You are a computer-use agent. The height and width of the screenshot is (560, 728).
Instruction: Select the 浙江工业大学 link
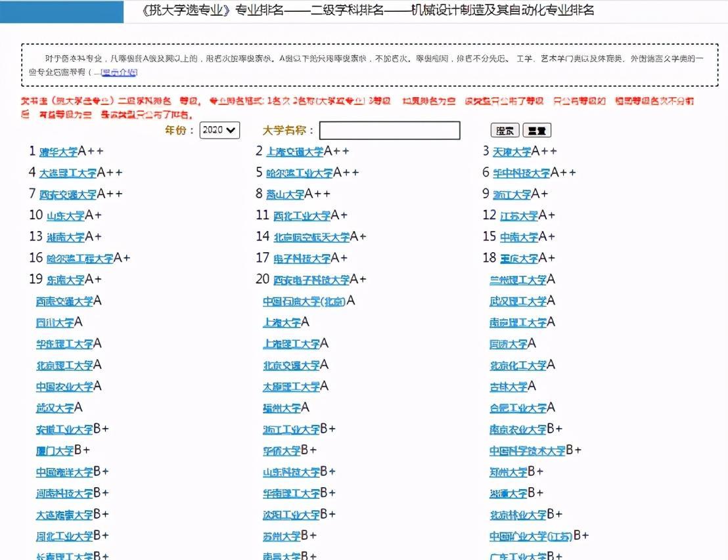(x=291, y=429)
